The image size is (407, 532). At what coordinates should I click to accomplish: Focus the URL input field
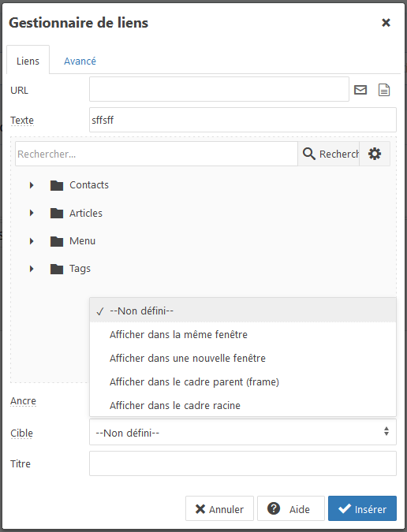tap(219, 89)
